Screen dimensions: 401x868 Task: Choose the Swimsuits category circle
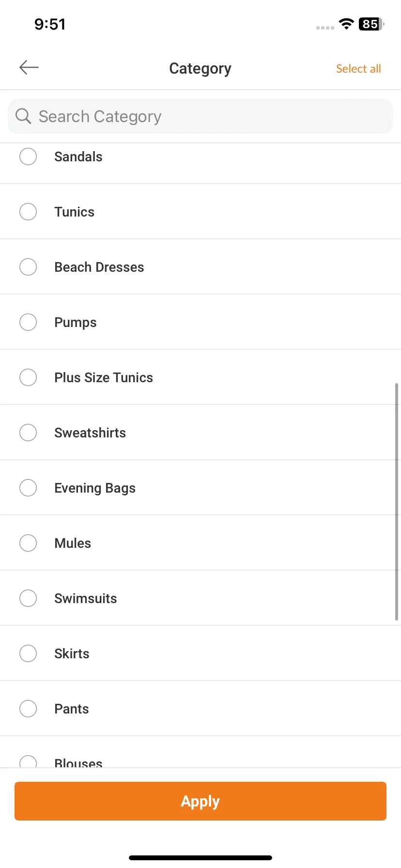[x=28, y=598]
